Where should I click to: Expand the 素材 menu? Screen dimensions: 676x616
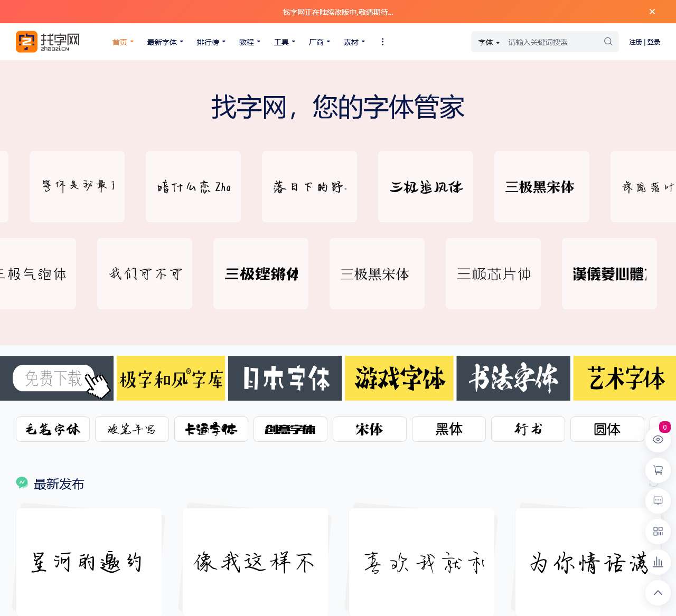354,42
